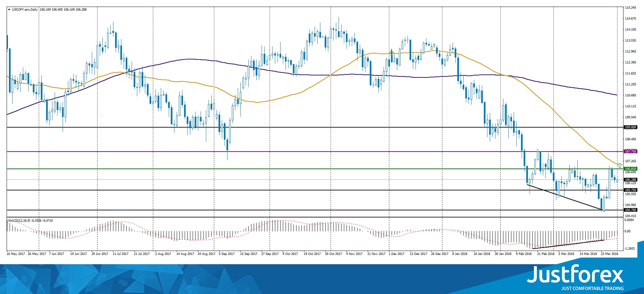Click the purple 107.750 level price tag
Viewport: 644px width, 294px height.
click(630, 151)
